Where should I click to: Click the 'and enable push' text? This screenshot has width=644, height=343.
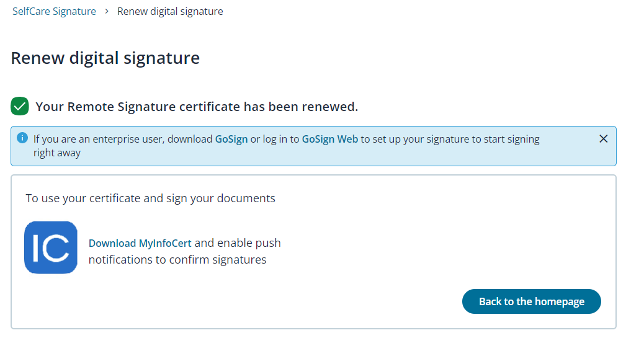click(x=238, y=243)
